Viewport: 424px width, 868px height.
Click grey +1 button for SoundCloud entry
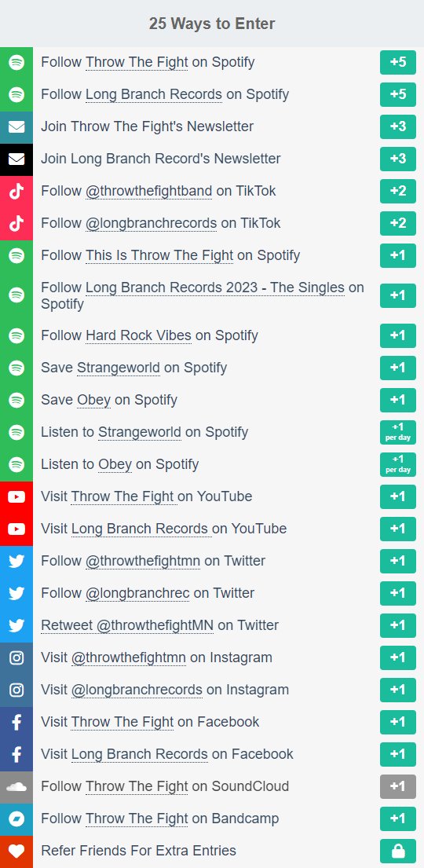(398, 786)
